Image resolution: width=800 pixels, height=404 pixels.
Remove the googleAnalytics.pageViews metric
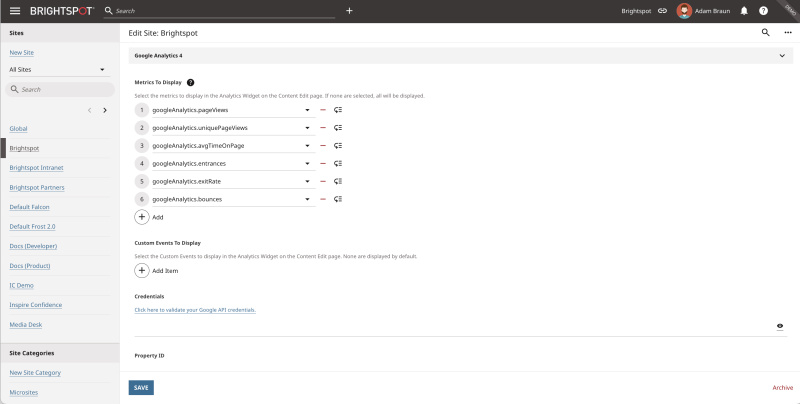tap(322, 110)
